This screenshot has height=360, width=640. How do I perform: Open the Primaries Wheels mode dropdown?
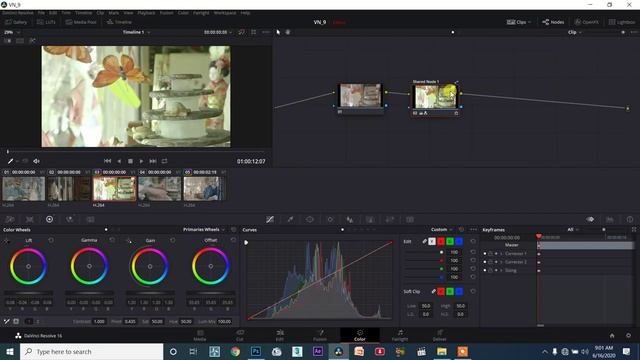click(204, 229)
